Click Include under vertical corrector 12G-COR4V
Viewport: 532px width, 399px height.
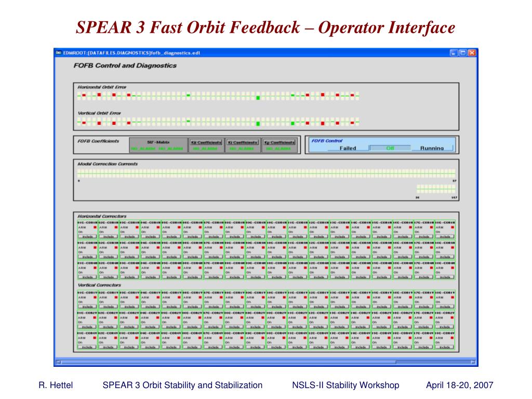319,347
